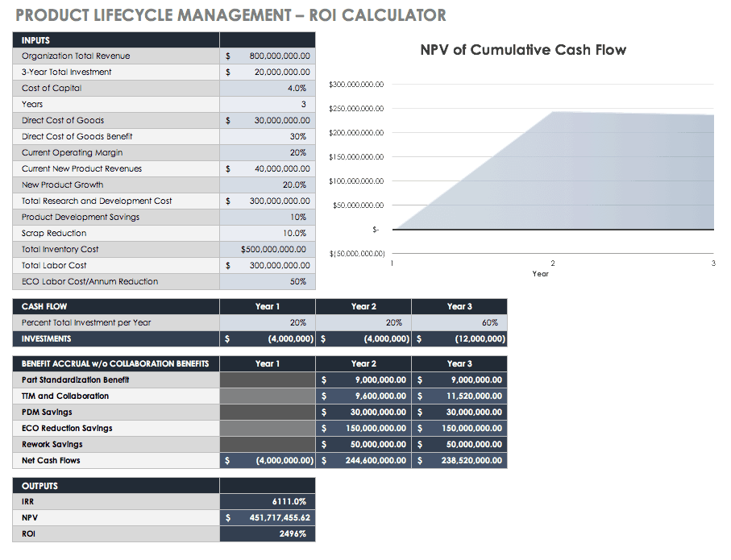
Task: Select the Current Operating Margin value
Action: point(268,153)
